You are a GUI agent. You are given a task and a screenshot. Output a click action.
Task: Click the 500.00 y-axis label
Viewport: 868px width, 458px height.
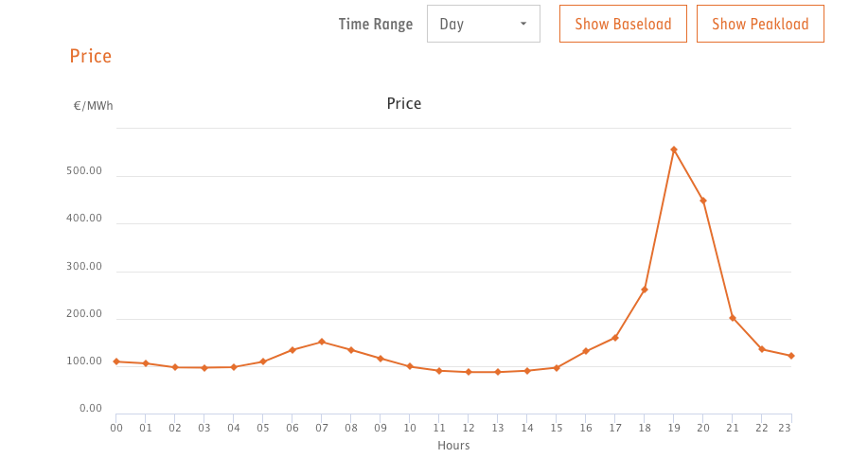pyautogui.click(x=84, y=171)
